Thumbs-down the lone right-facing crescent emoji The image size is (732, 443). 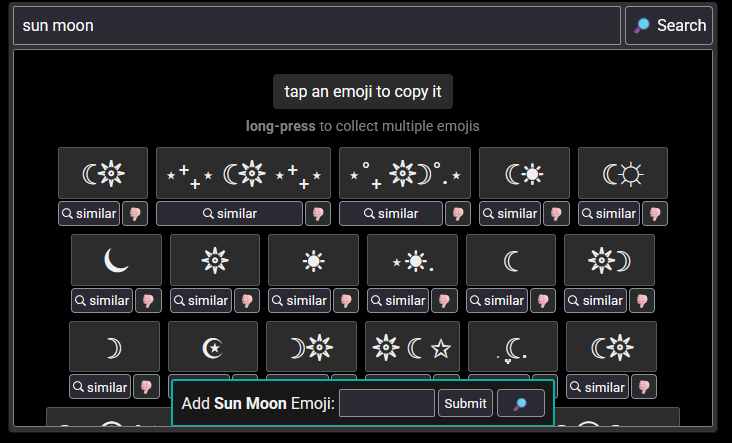[x=147, y=387]
